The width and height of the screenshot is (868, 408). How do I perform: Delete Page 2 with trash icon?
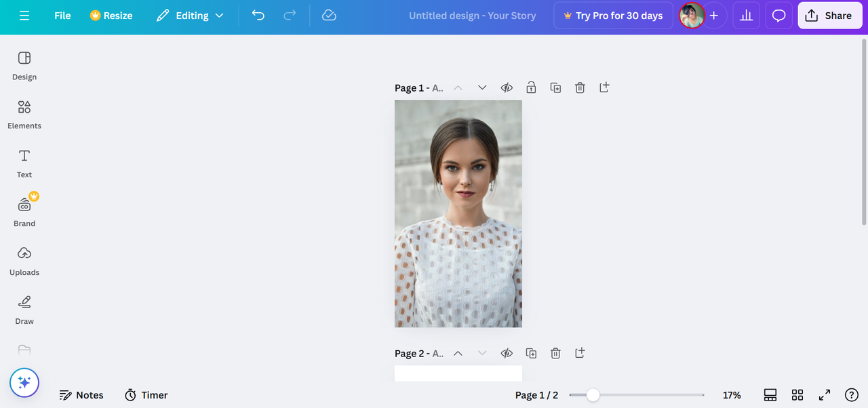(555, 353)
